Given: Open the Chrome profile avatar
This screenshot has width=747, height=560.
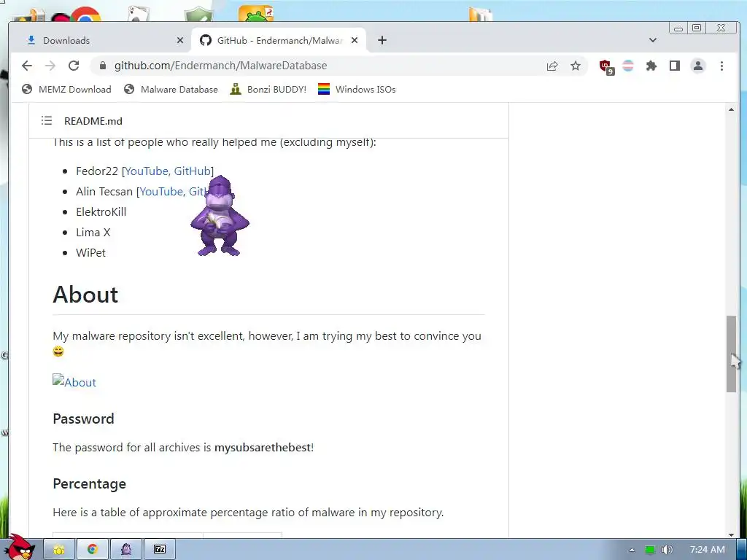Looking at the screenshot, I should tap(698, 66).
